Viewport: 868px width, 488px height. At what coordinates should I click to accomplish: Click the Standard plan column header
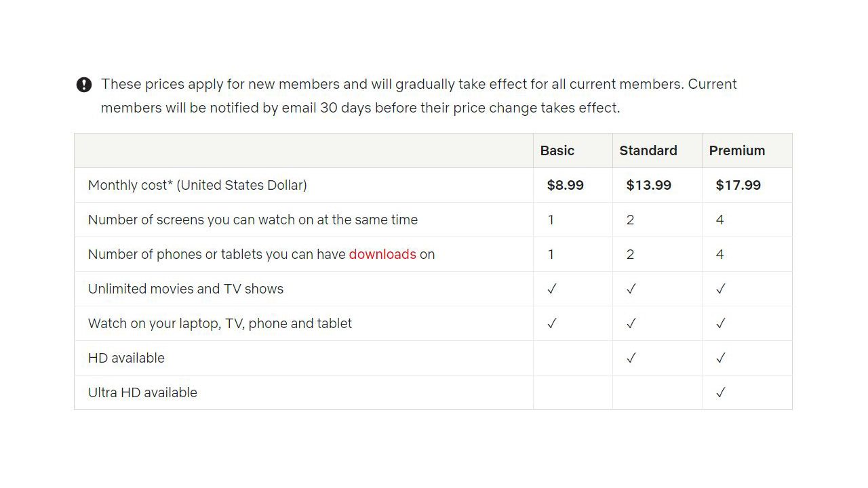[x=648, y=150]
